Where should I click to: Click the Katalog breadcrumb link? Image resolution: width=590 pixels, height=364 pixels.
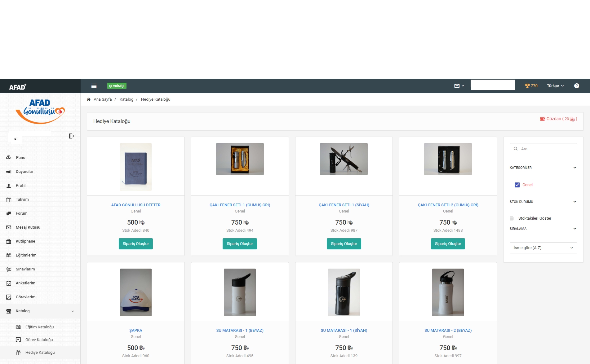(x=126, y=99)
